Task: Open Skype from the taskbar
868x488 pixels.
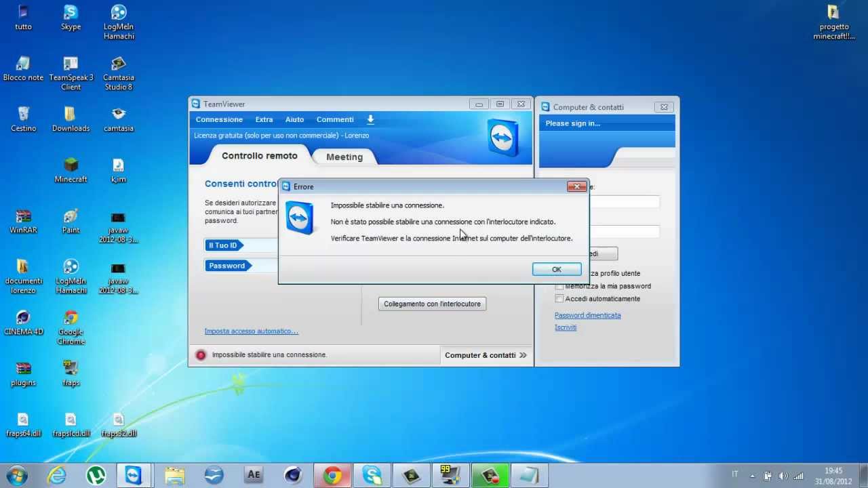Action: tap(372, 476)
